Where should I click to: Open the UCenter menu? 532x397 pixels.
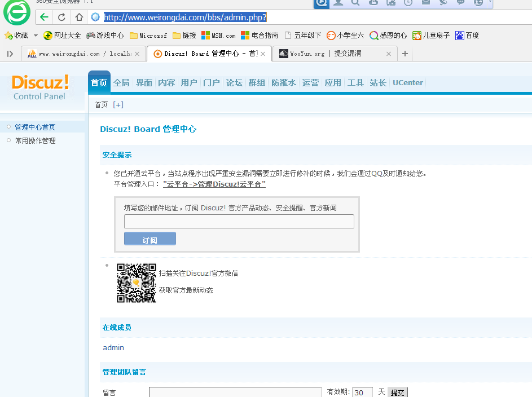click(x=408, y=83)
